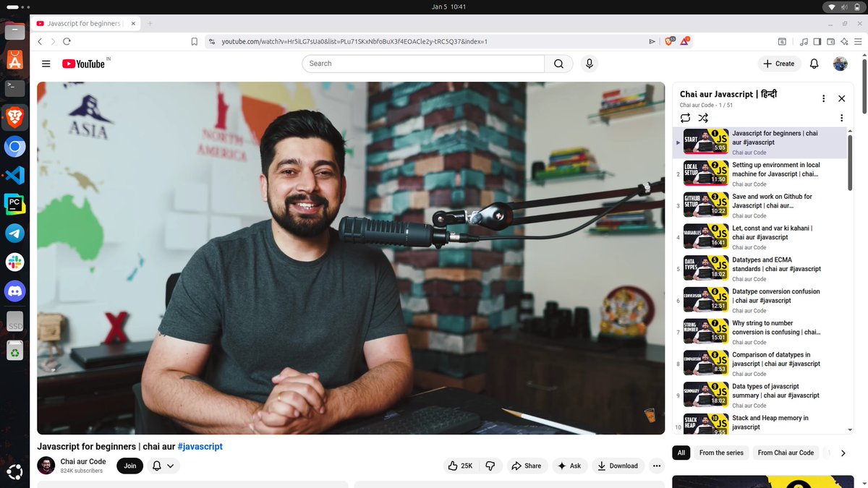
Task: Open Brave Wallet icon
Action: pyautogui.click(x=831, y=41)
